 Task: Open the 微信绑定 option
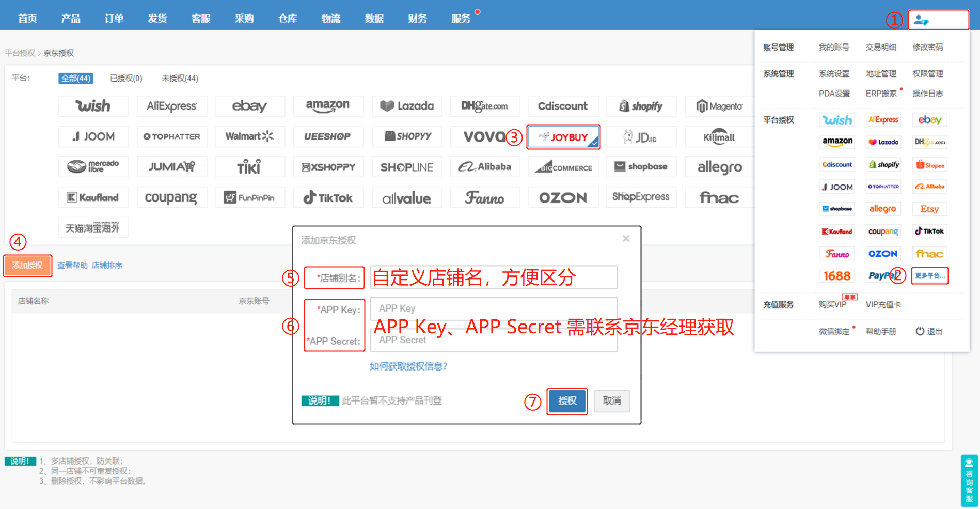tap(834, 332)
